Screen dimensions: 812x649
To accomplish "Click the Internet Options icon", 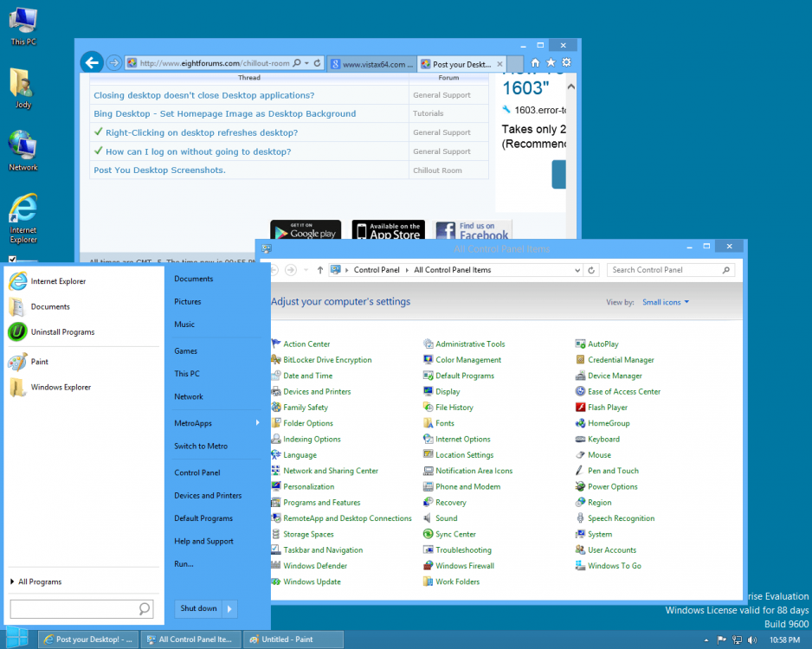I will coord(429,439).
